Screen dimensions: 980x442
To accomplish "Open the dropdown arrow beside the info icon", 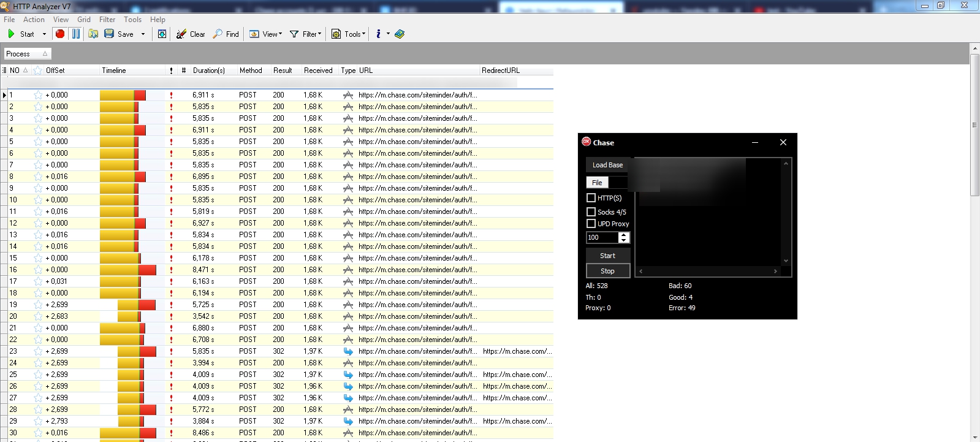I will [x=388, y=34].
